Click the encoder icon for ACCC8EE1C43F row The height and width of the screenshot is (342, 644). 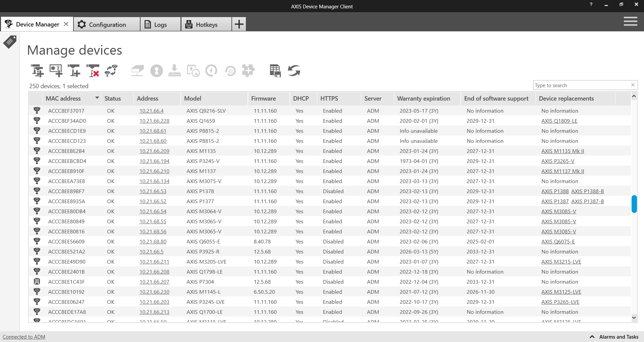37,281
